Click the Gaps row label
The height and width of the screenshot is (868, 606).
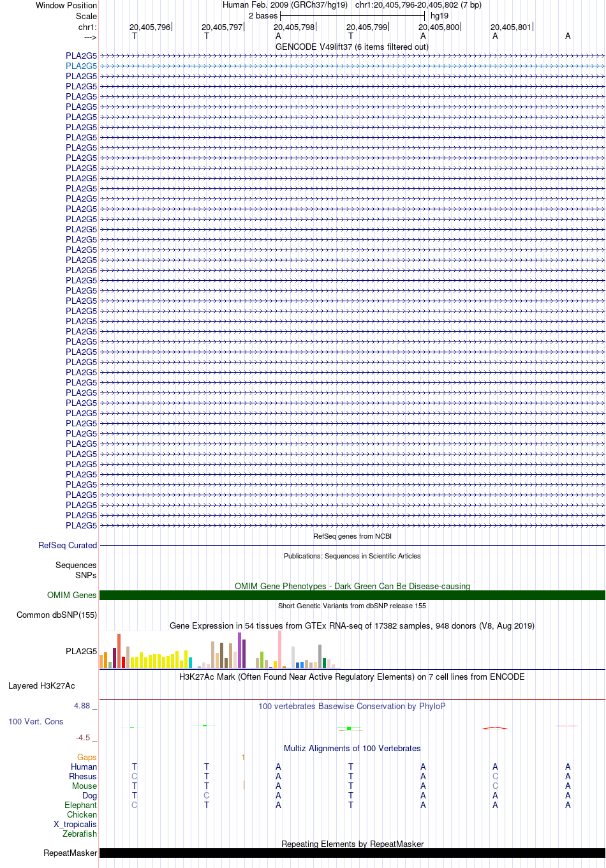coord(87,758)
